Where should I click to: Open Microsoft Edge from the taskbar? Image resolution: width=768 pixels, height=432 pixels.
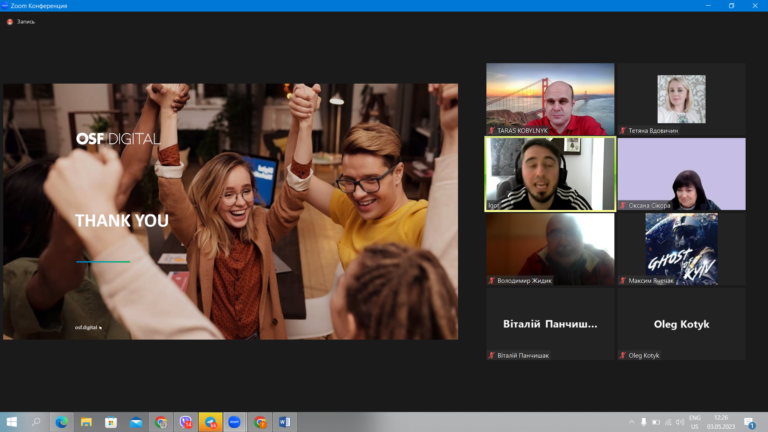tap(61, 422)
